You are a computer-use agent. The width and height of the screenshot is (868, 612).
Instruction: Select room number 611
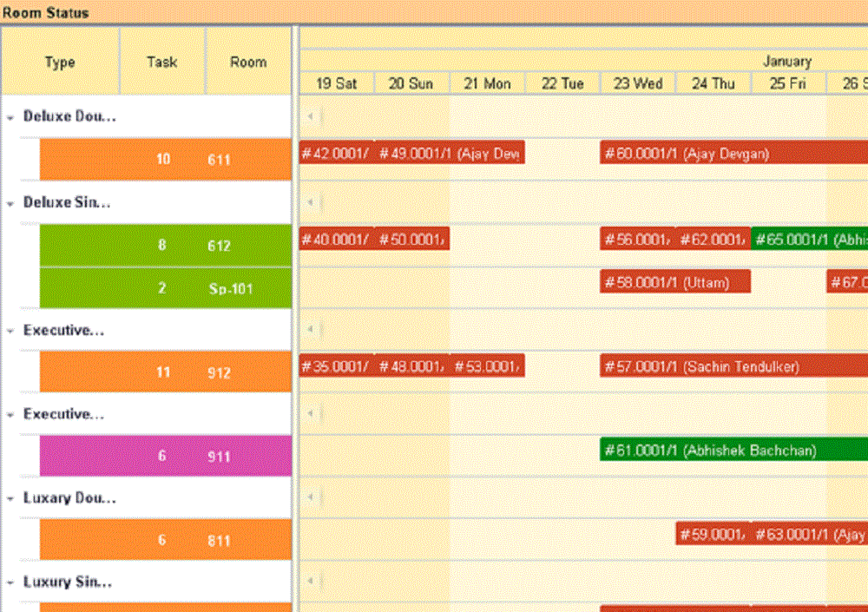220,160
